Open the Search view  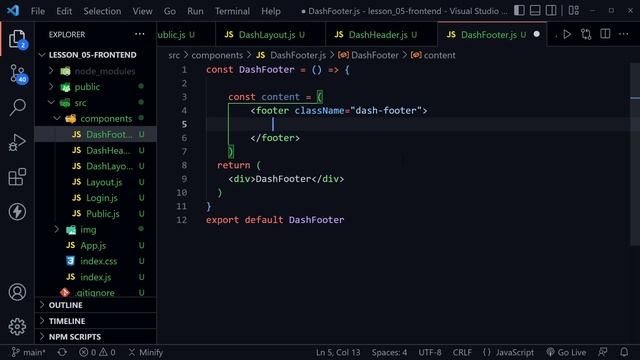[17, 108]
